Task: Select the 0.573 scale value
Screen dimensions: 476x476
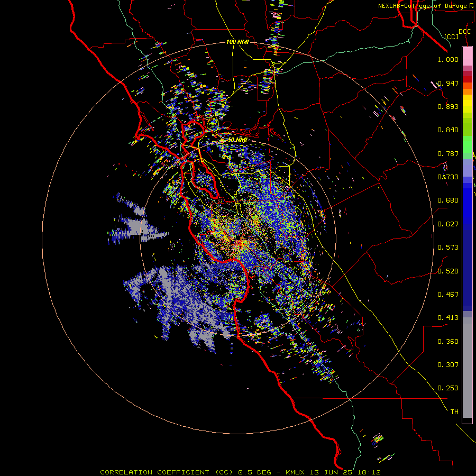Action: coord(448,248)
